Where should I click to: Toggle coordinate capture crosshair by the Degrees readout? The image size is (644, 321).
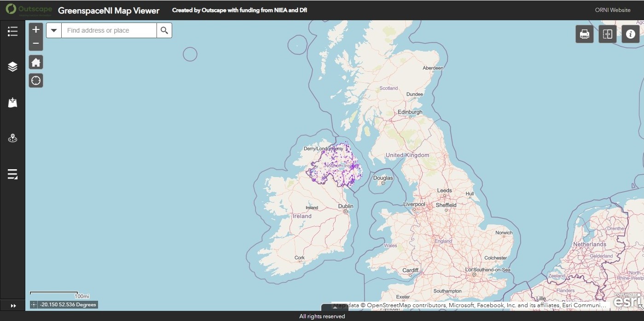34,304
